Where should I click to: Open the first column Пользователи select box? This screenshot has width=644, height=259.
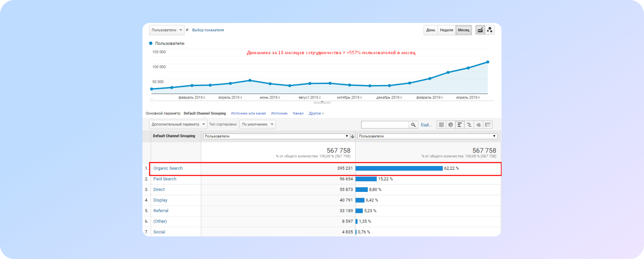(277, 136)
